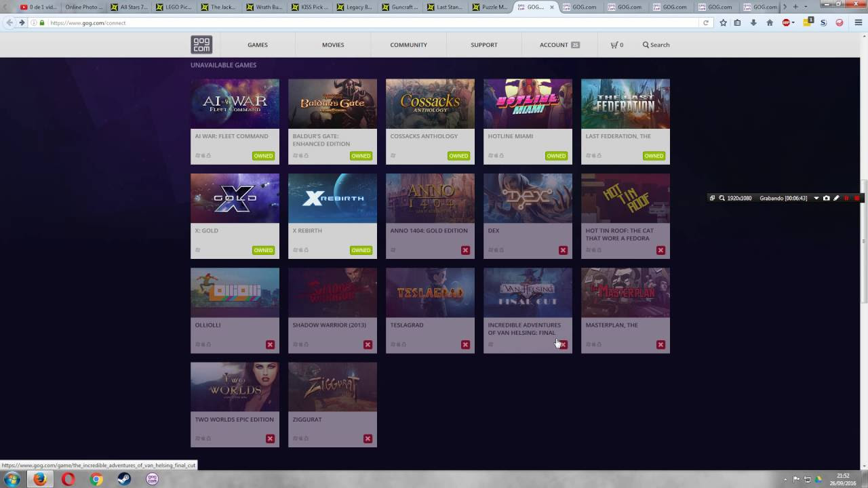Click red X on OlliOlli card
This screenshot has width=868, height=488.
click(270, 344)
